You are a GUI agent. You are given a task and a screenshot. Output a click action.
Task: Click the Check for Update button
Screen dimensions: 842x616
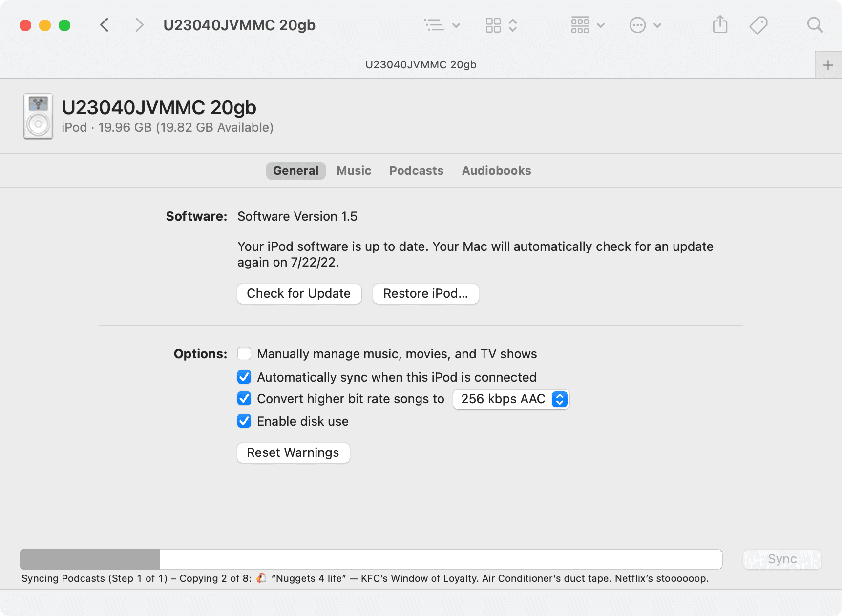click(299, 293)
